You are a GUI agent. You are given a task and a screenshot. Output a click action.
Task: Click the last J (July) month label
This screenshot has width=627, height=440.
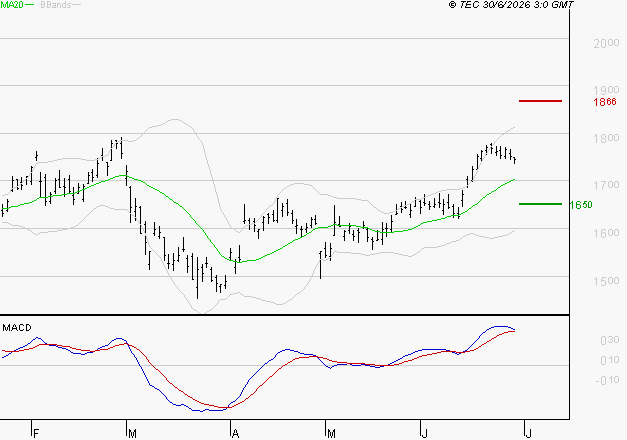pyautogui.click(x=529, y=434)
